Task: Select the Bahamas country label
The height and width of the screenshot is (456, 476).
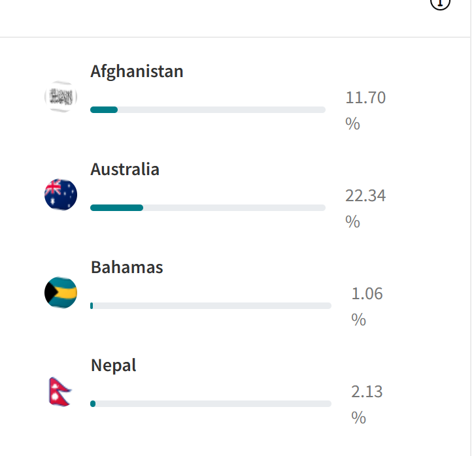Action: [x=127, y=267]
